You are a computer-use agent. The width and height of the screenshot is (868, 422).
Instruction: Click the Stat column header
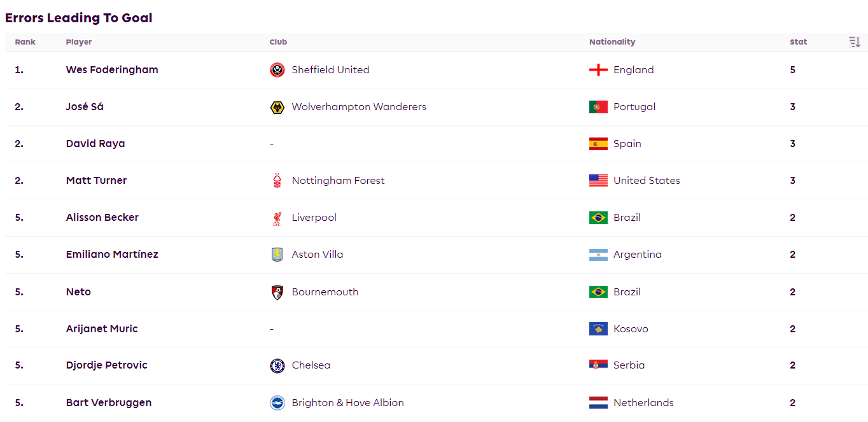pos(799,42)
